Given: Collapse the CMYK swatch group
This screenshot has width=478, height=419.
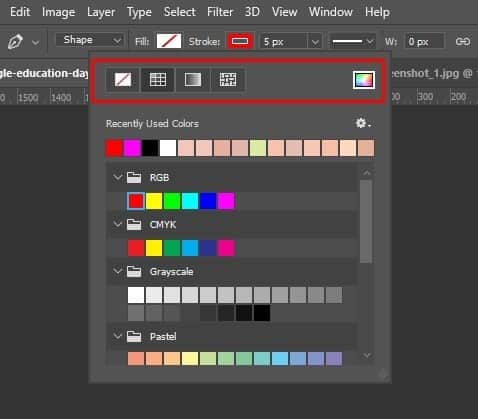Looking at the screenshot, I should [x=117, y=224].
